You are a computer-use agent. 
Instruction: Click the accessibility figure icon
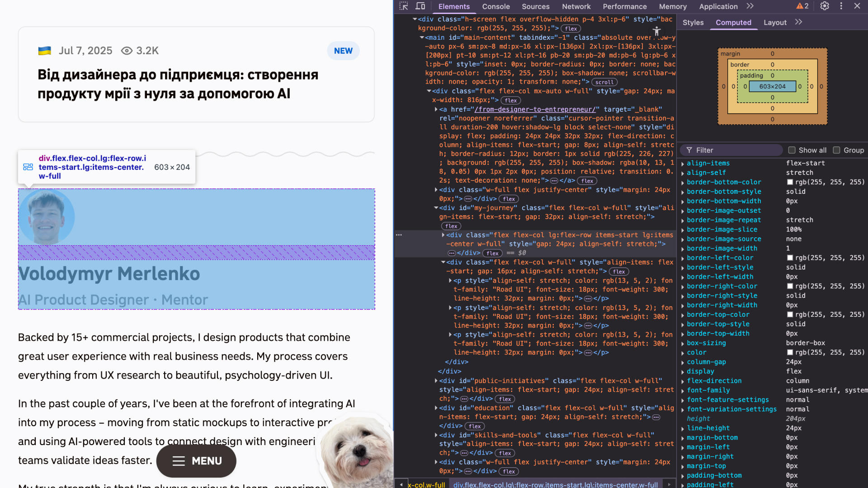[x=656, y=31]
